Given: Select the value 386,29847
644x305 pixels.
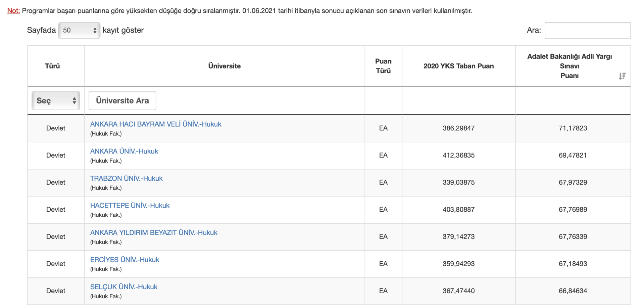Looking at the screenshot, I should 459,128.
